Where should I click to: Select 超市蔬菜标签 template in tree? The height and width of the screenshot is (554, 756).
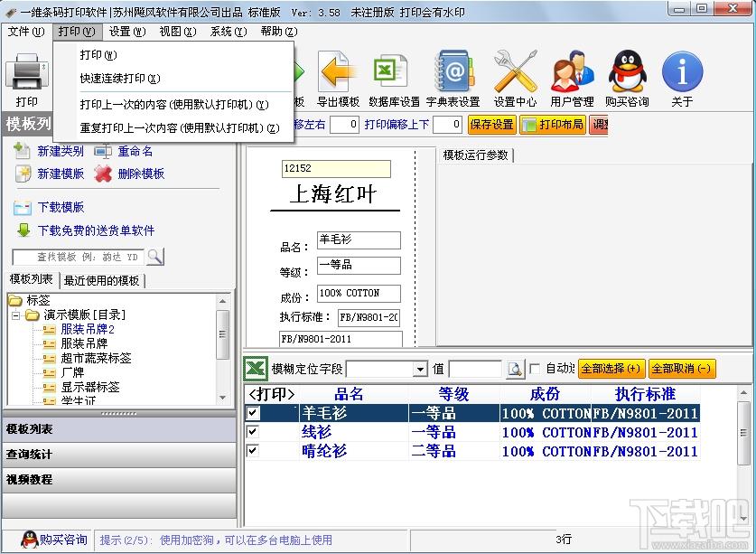(x=96, y=358)
